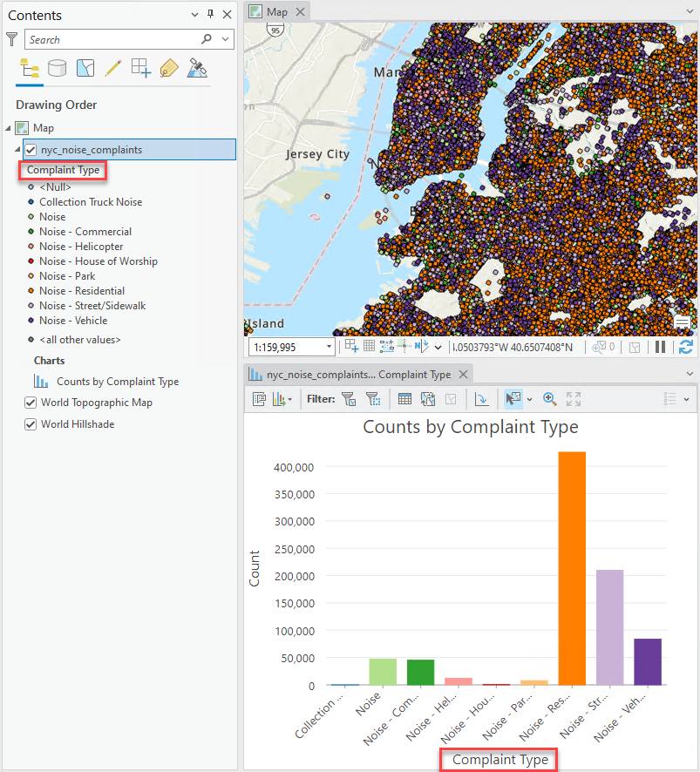This screenshot has width=700, height=772.
Task: Refresh the map view
Action: pos(685,347)
